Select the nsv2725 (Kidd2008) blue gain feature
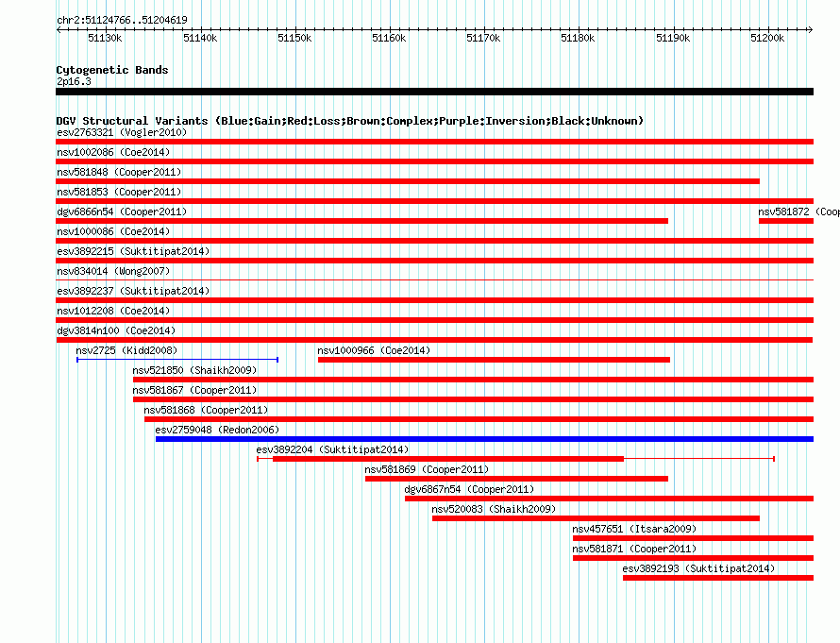840x643 pixels. (x=177, y=360)
